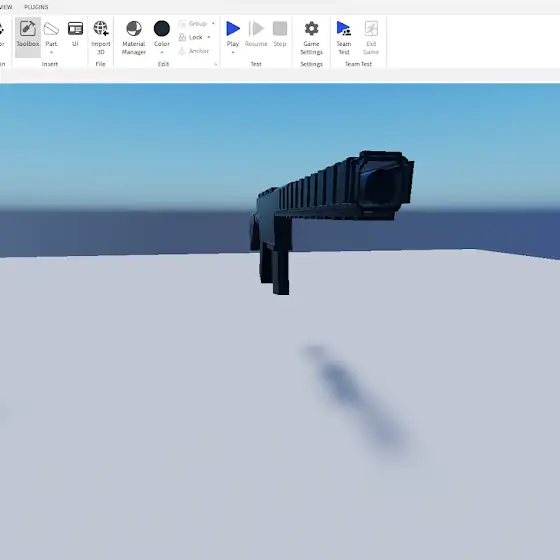
Task: Expand the Part type dropdown arrow
Action: (x=51, y=52)
